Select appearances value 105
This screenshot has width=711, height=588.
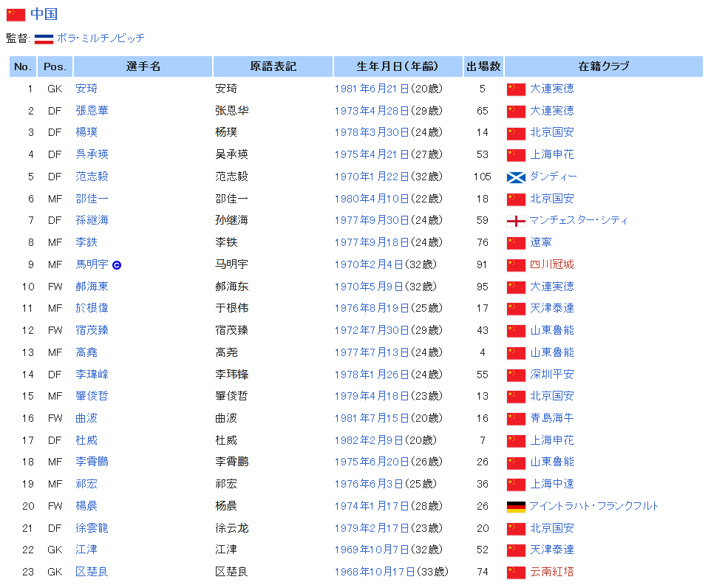point(483,177)
